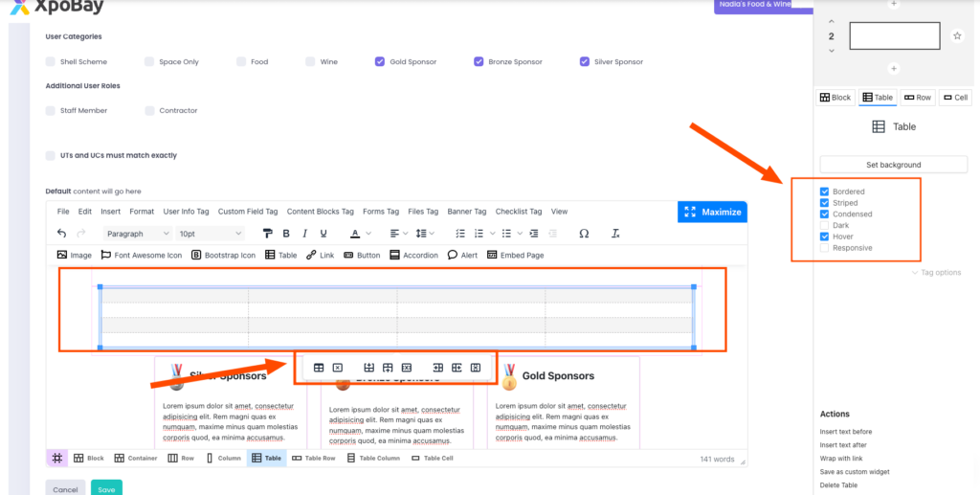This screenshot has height=495, width=980.
Task: Click the star icon in side panel
Action: (957, 36)
